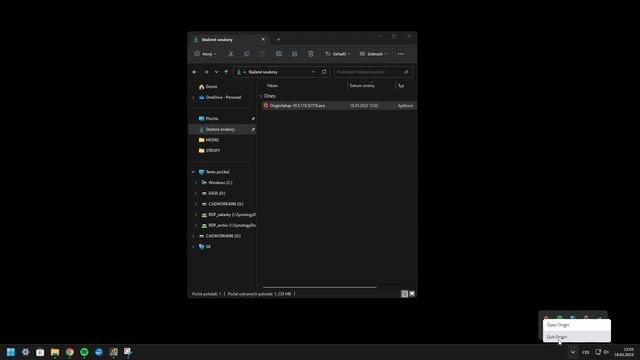Open Spotify from the taskbar
Viewport: 640px width, 360px height.
click(x=84, y=352)
